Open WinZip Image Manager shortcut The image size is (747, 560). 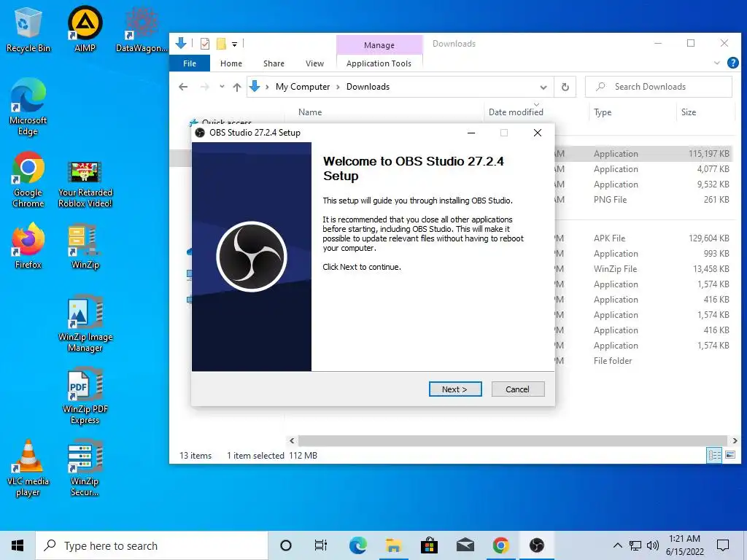tap(85, 324)
